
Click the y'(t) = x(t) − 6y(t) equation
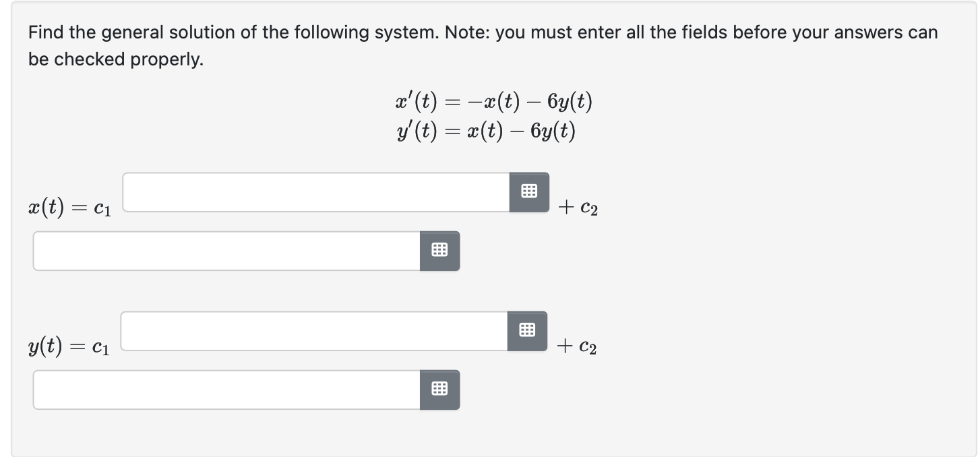coord(486,130)
